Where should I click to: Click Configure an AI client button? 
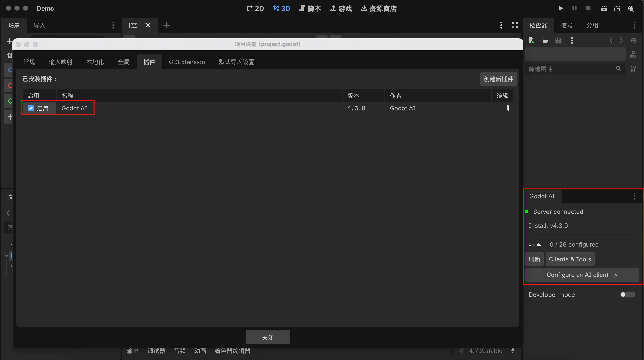(x=582, y=275)
